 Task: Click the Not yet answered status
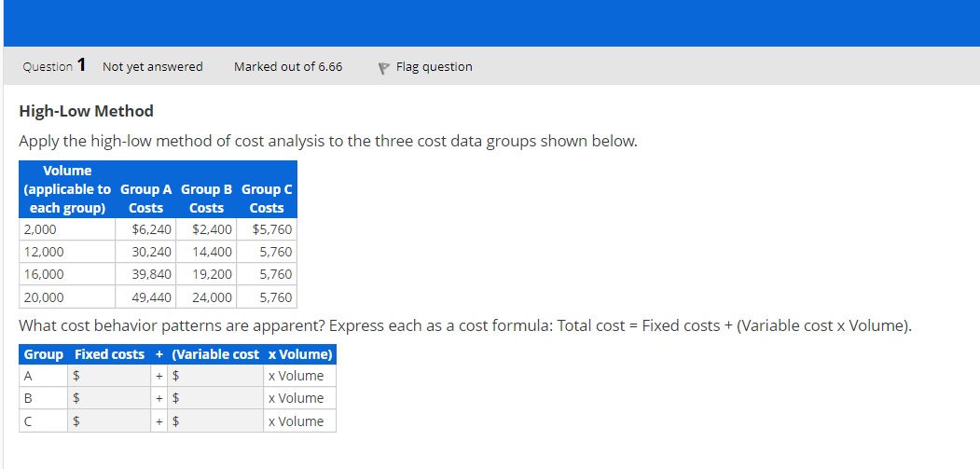153,66
